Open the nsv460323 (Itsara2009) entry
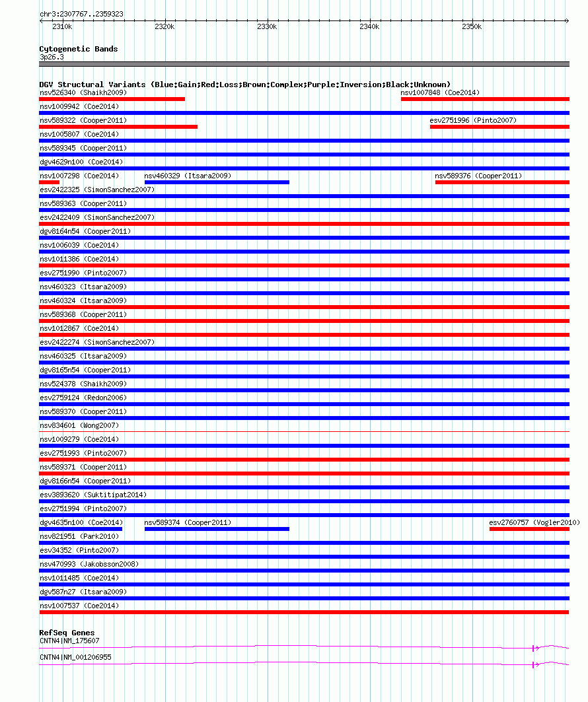 click(x=83, y=287)
